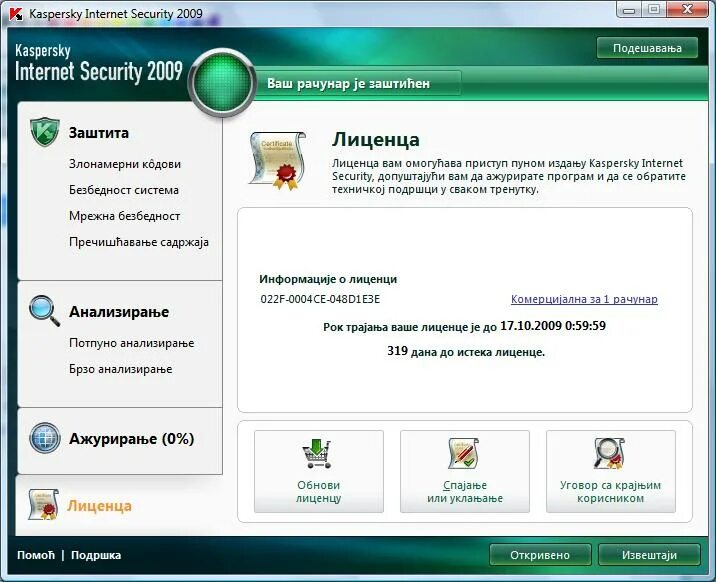Viewport: 716px width, 582px height.
Task: Click the Лиценца main heading
Action: point(375,139)
